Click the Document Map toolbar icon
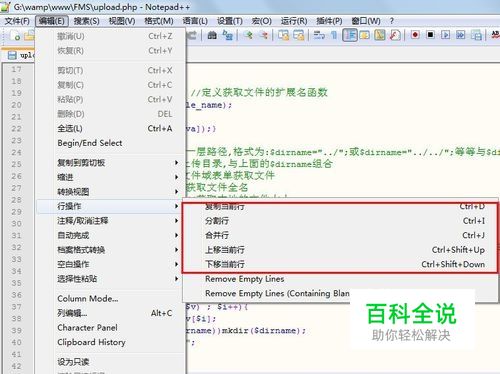Viewport: 500px width, 374px height. click(380, 35)
